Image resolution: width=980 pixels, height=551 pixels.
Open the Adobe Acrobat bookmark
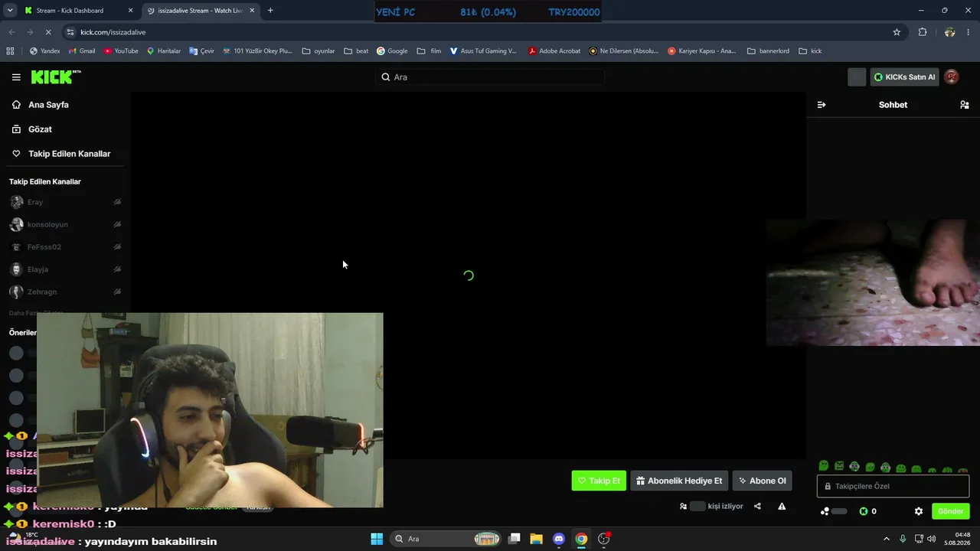554,51
